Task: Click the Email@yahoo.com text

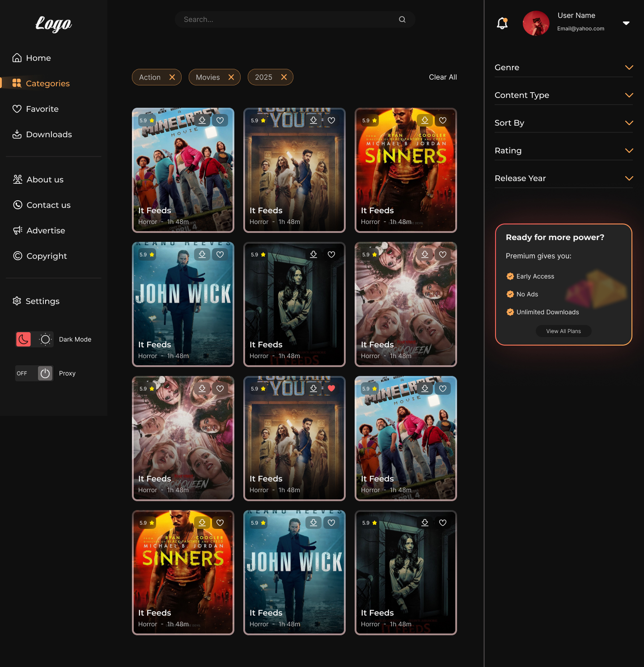Action: coord(580,29)
